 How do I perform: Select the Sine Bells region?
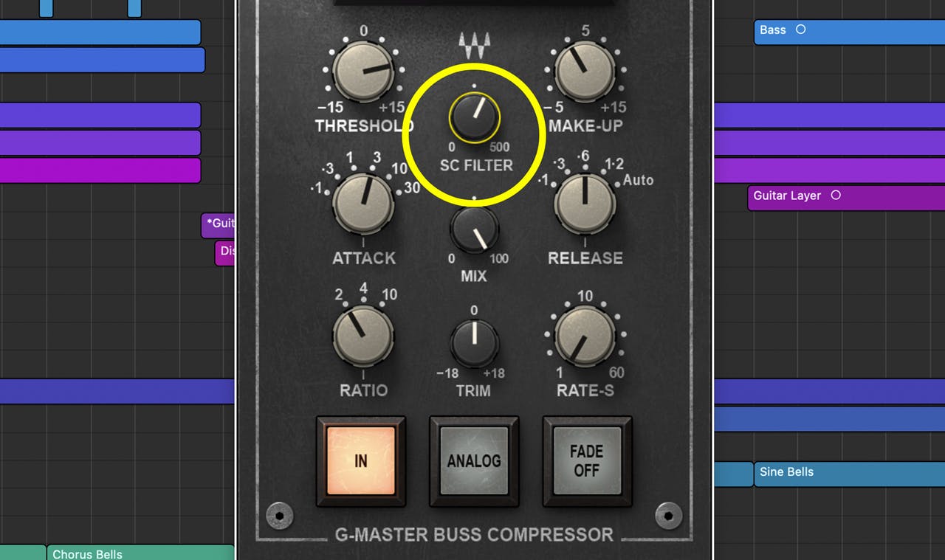(849, 474)
